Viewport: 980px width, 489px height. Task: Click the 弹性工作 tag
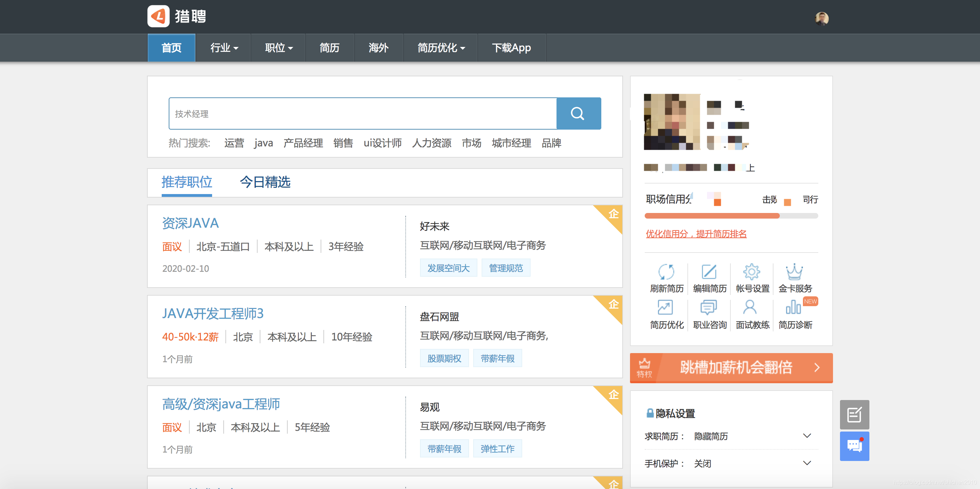tap(497, 449)
